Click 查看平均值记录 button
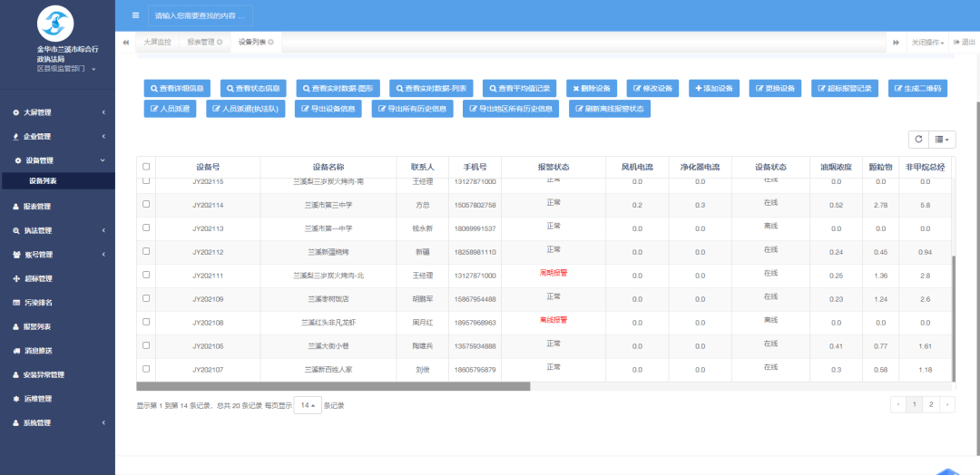980x475 pixels. (x=519, y=88)
